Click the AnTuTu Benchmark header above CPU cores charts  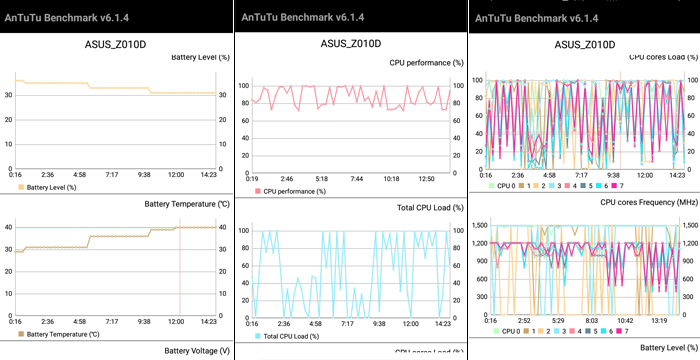[536, 18]
